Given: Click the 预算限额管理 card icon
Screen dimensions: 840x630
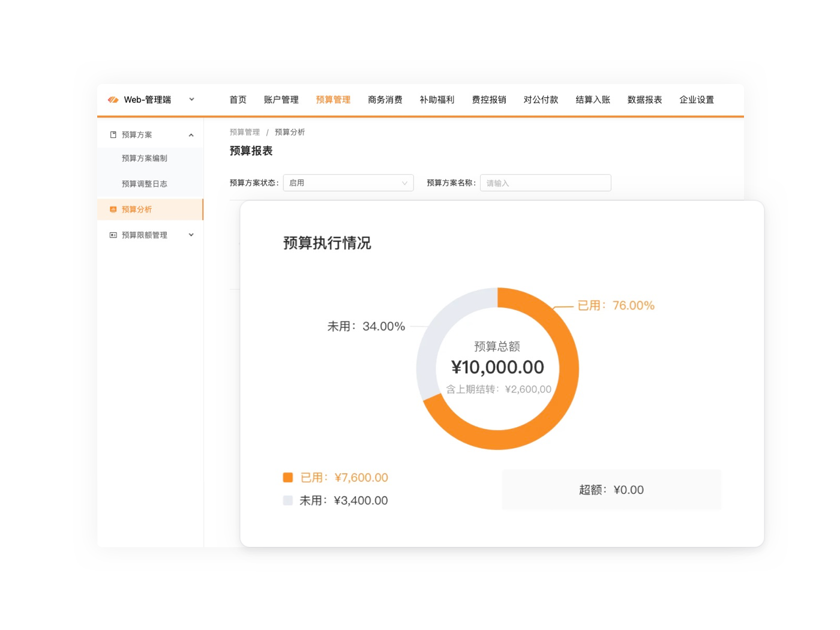Looking at the screenshot, I should pos(113,235).
